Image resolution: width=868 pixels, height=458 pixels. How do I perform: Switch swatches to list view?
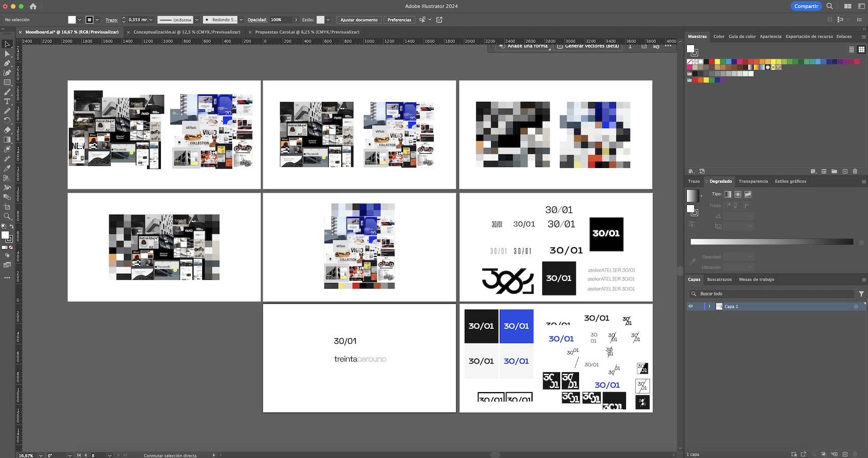pyautogui.click(x=852, y=50)
